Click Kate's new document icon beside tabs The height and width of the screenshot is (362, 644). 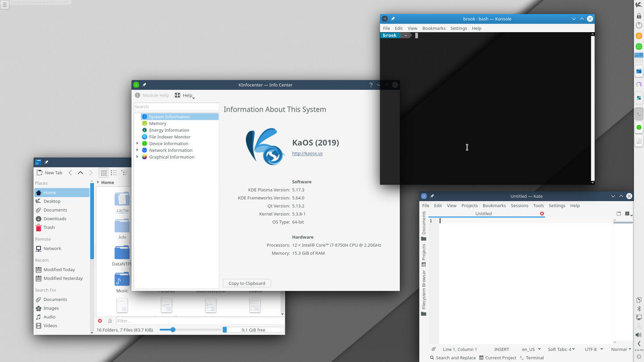(619, 214)
